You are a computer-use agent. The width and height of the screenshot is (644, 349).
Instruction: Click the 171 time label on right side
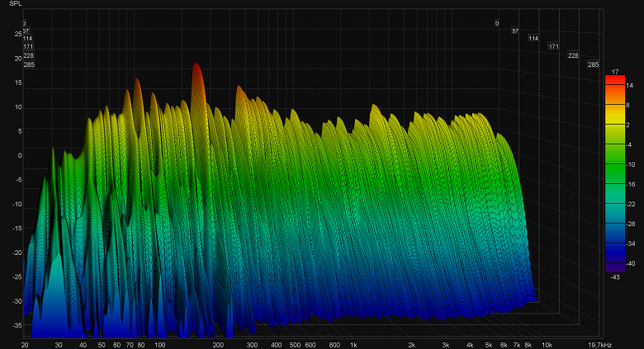pos(554,46)
